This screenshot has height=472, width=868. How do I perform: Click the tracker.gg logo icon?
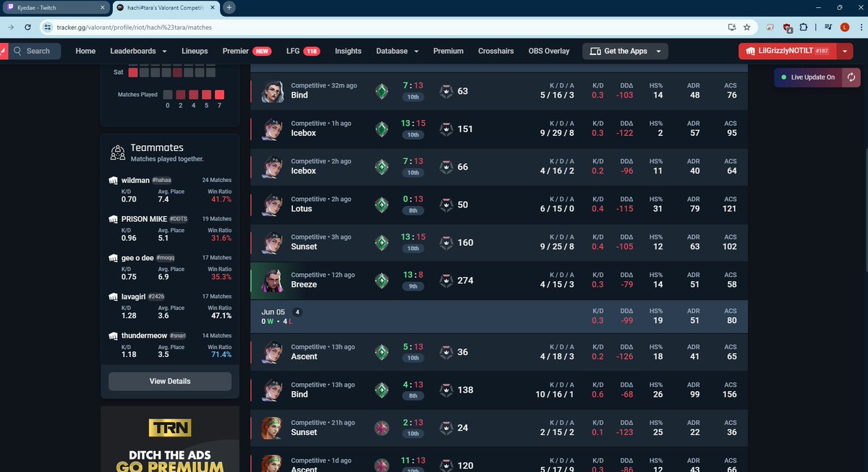click(x=4, y=51)
